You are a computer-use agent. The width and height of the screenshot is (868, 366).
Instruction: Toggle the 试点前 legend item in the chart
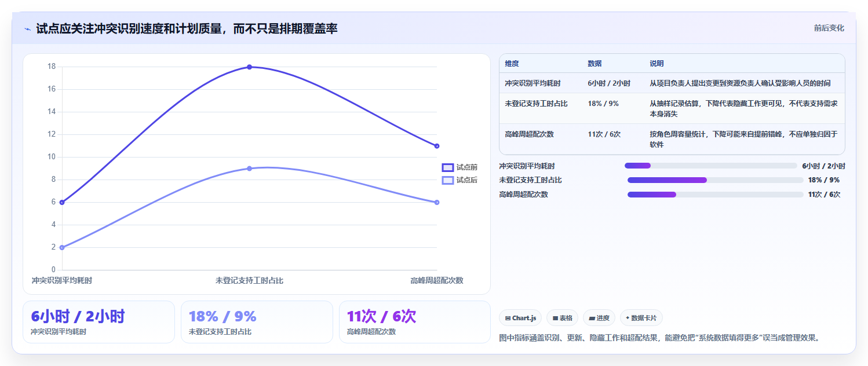(459, 167)
